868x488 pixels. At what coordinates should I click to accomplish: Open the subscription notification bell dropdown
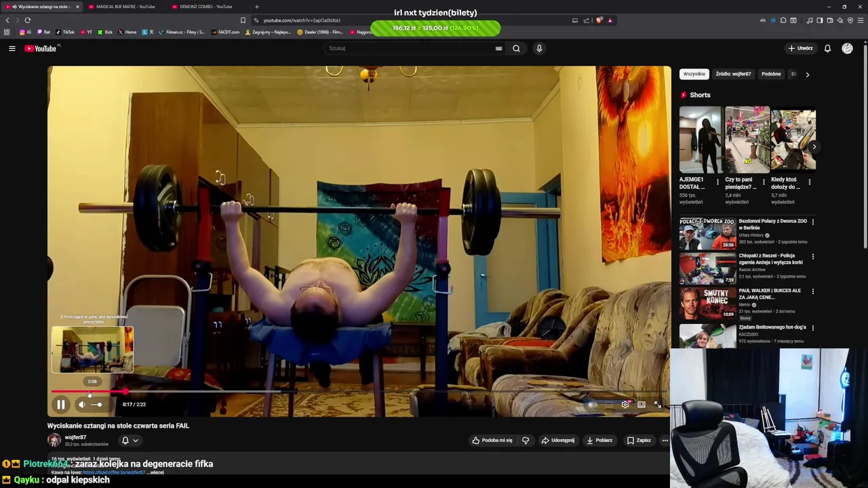click(130, 441)
